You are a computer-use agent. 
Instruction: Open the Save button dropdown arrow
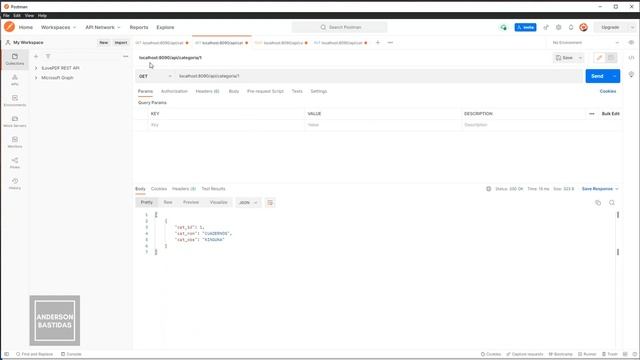(580, 58)
